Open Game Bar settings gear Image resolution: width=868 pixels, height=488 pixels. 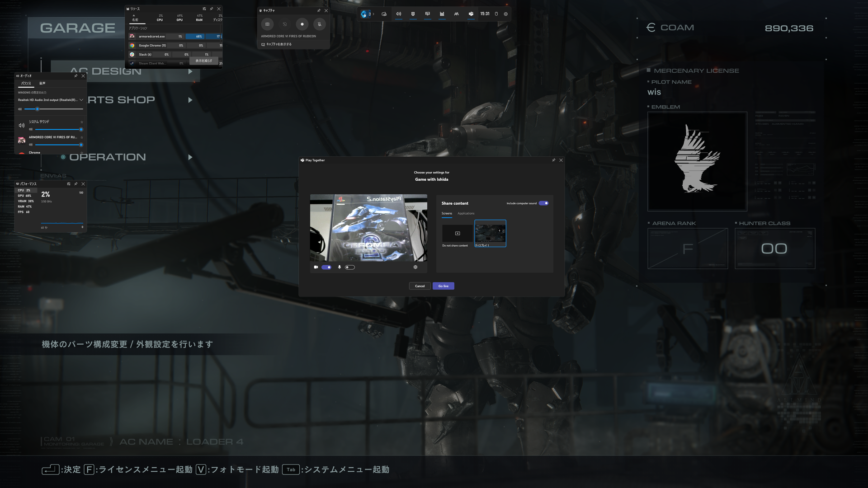pos(506,14)
